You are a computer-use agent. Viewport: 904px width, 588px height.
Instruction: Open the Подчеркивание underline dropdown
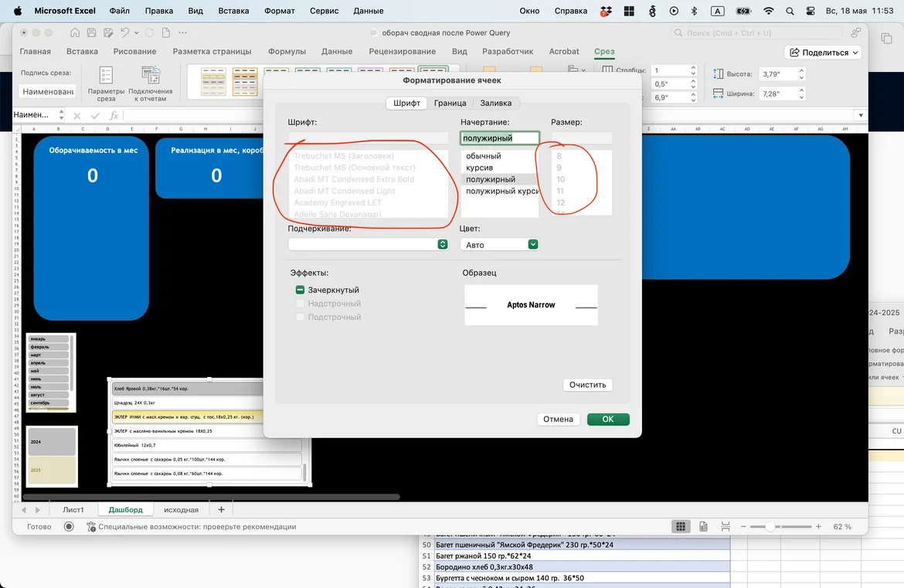[x=368, y=244]
